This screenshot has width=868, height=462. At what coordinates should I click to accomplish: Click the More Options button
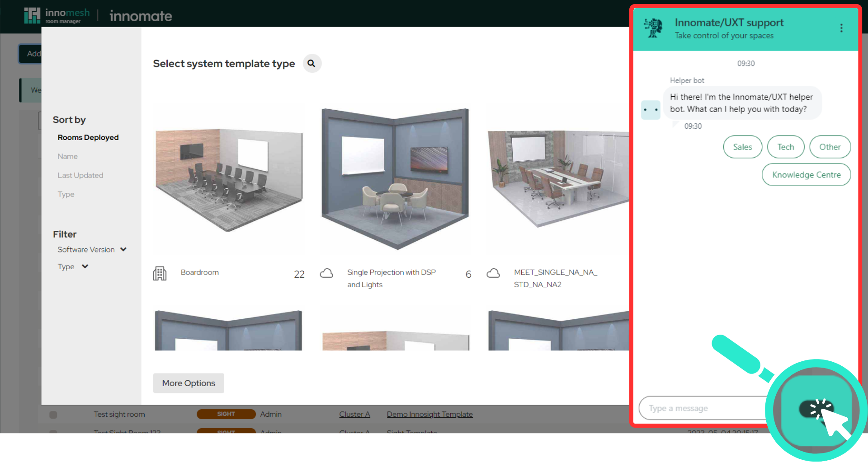point(189,383)
